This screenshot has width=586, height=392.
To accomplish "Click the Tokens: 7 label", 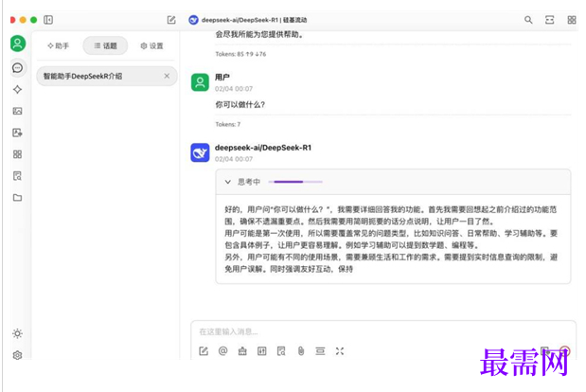I will (227, 124).
